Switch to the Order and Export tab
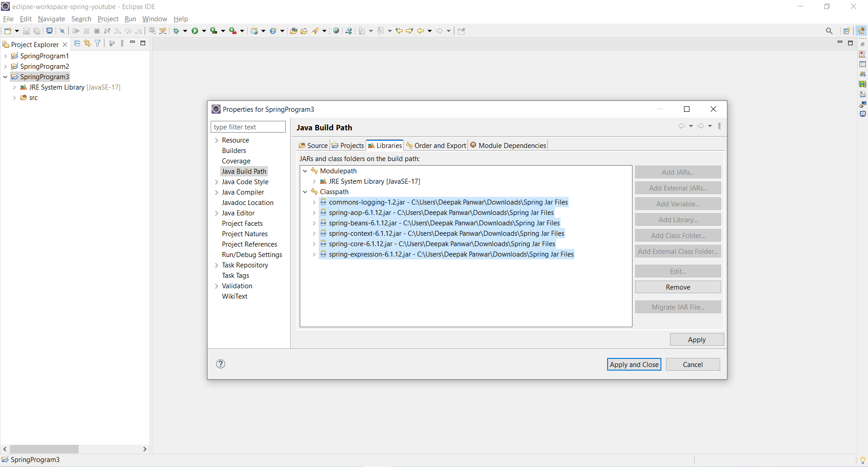The image size is (868, 467). pos(436,145)
